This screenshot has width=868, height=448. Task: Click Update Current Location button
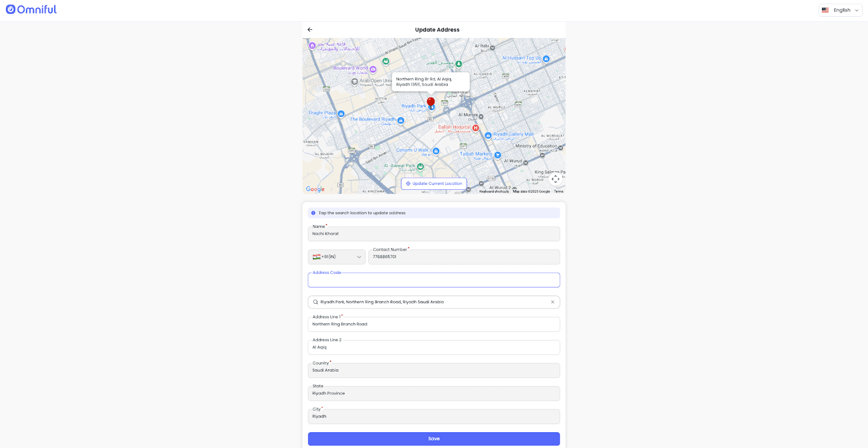click(x=434, y=184)
